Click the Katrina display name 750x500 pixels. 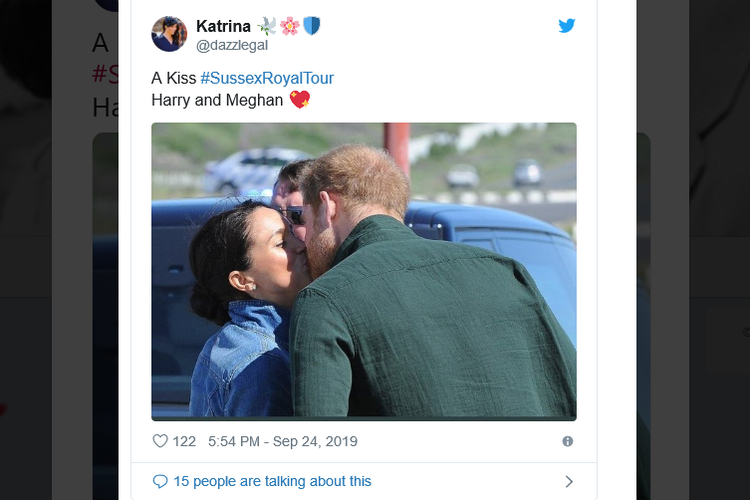point(223,26)
